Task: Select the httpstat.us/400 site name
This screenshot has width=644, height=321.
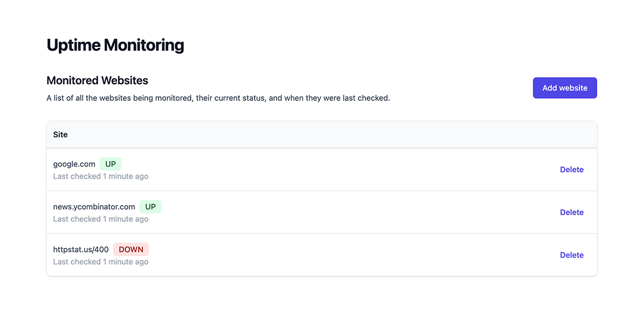Action: coord(81,249)
